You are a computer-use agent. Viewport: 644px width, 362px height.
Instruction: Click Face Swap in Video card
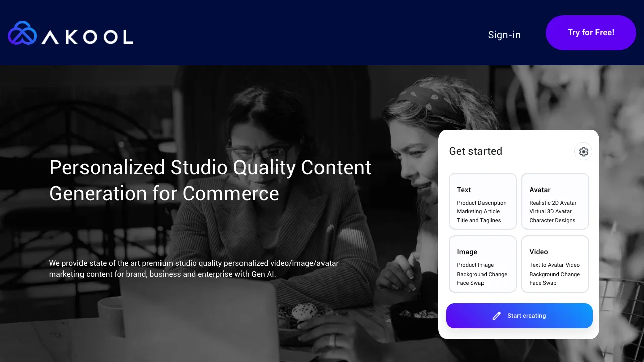[543, 283]
